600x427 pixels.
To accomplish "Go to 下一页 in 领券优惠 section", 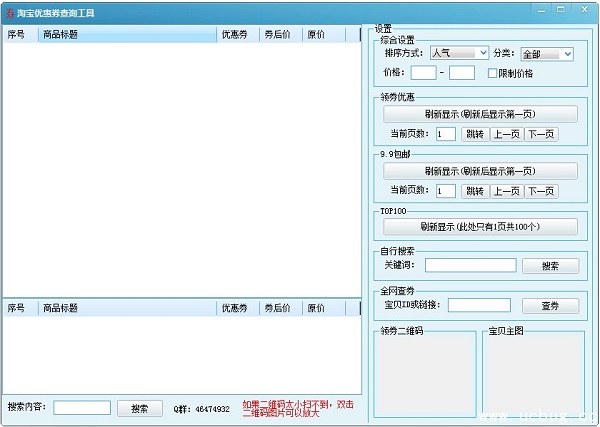I will click(541, 134).
